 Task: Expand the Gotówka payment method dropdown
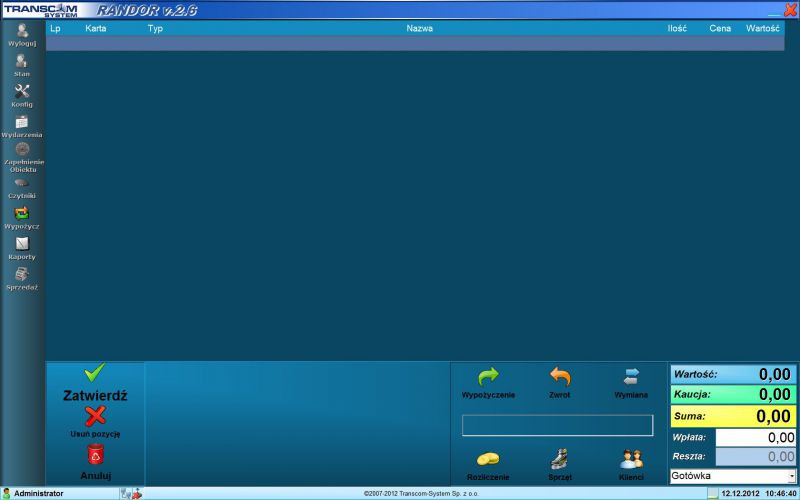click(791, 476)
